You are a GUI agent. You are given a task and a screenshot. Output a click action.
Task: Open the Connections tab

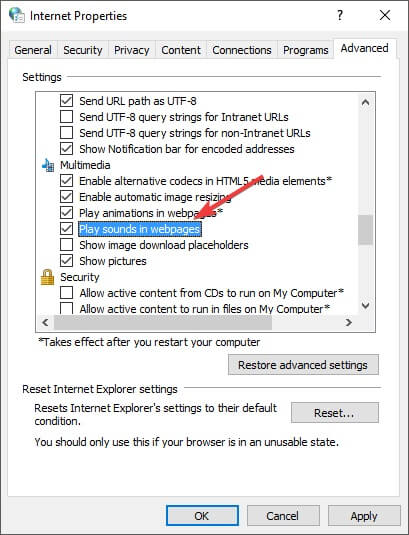click(242, 50)
